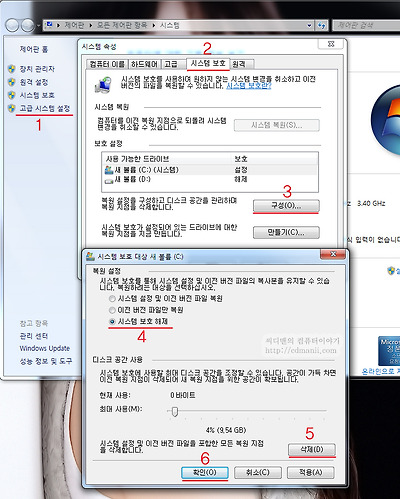Open 시스템 보호 sidebar link
The image size is (400, 499).
coord(37,95)
